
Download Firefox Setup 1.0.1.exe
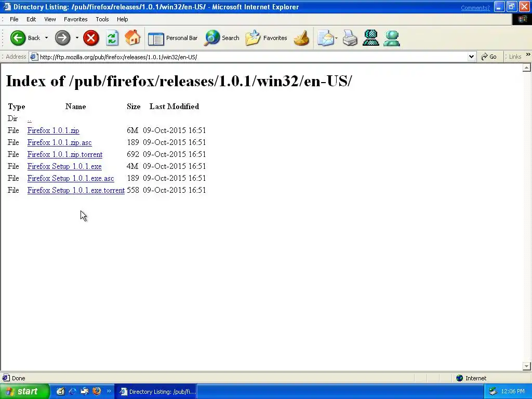point(64,166)
